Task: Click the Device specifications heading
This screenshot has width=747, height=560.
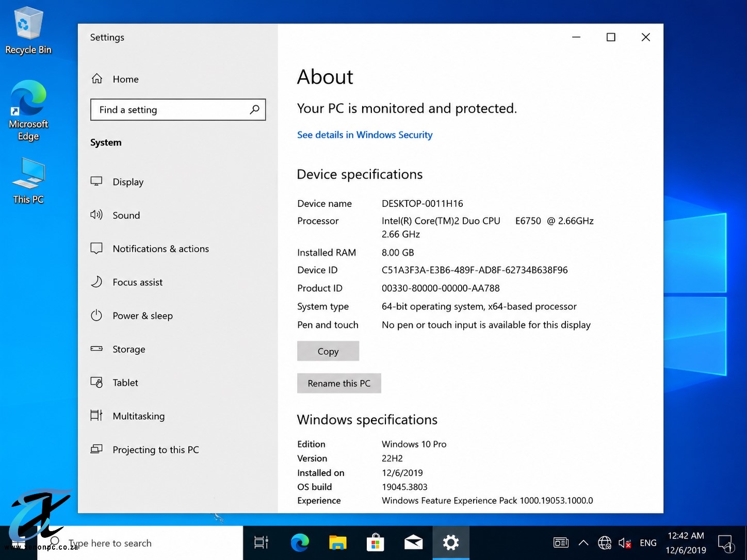Action: click(x=360, y=174)
